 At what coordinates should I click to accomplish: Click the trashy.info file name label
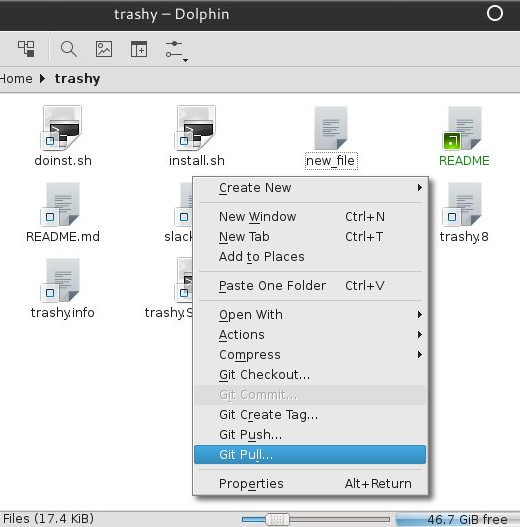63,313
